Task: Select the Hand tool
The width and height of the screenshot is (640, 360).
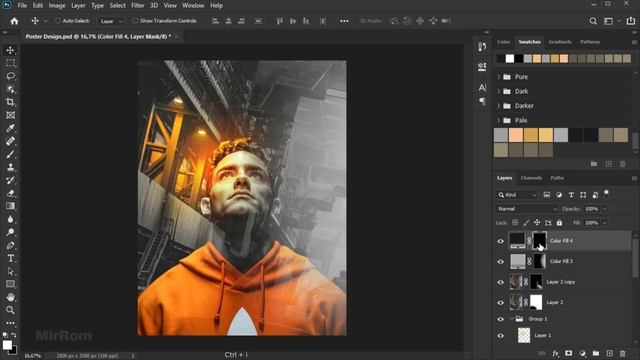Action: pos(11,297)
